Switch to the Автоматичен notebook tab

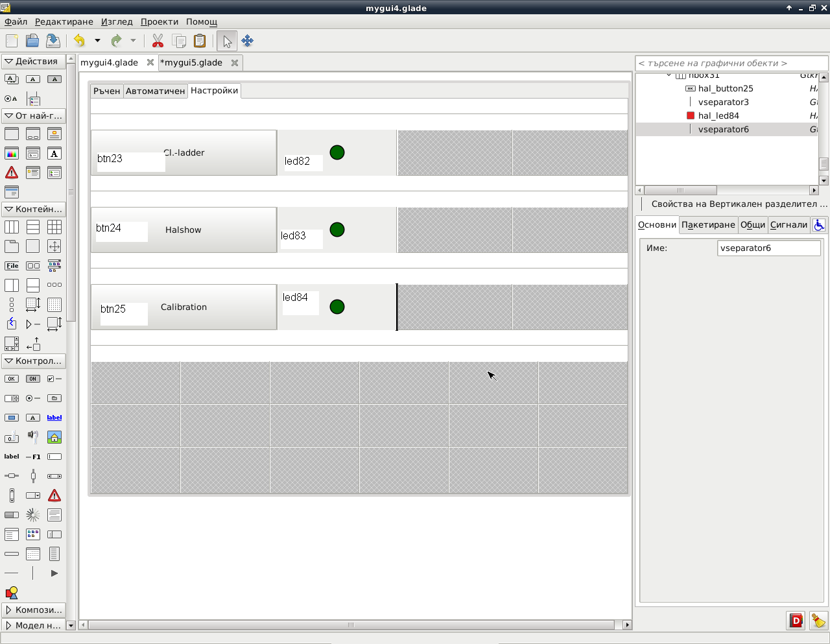[156, 91]
